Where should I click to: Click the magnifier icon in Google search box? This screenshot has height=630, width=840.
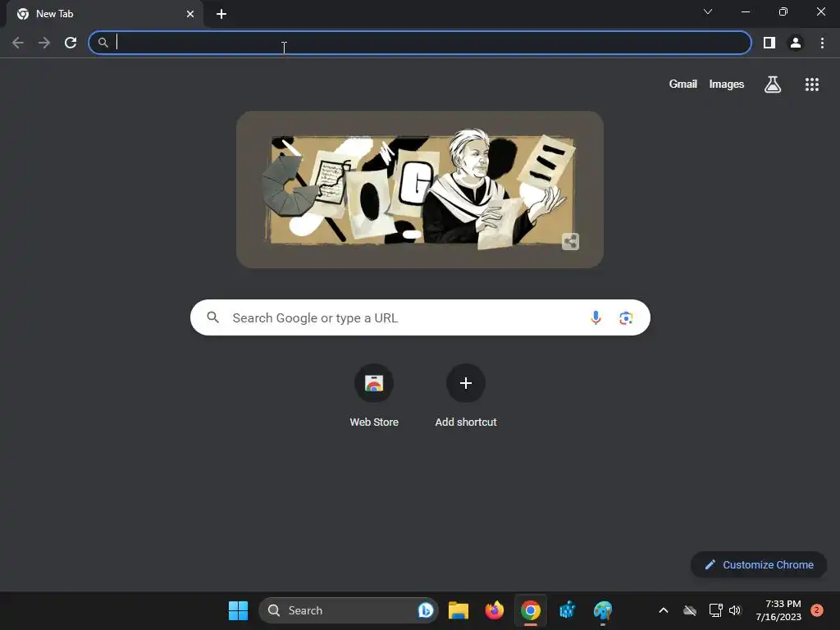tap(212, 317)
